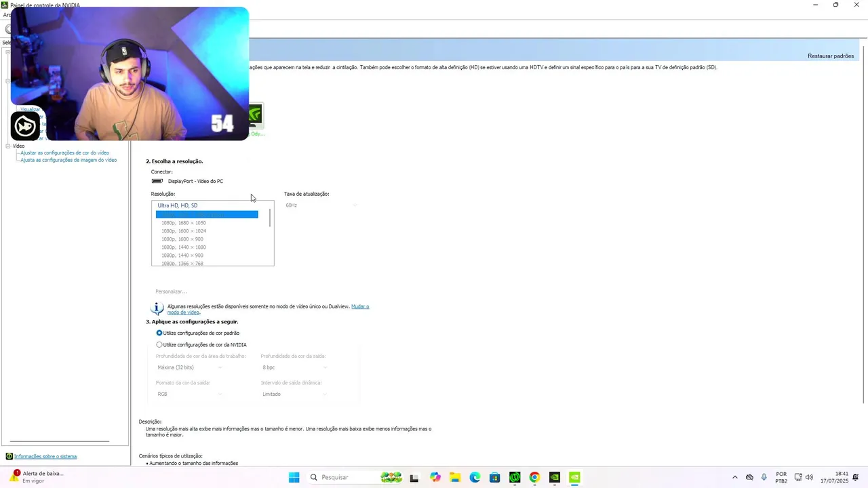This screenshot has width=868, height=488.
Task: Open notifications bell in the taskbar
Action: pos(856,477)
